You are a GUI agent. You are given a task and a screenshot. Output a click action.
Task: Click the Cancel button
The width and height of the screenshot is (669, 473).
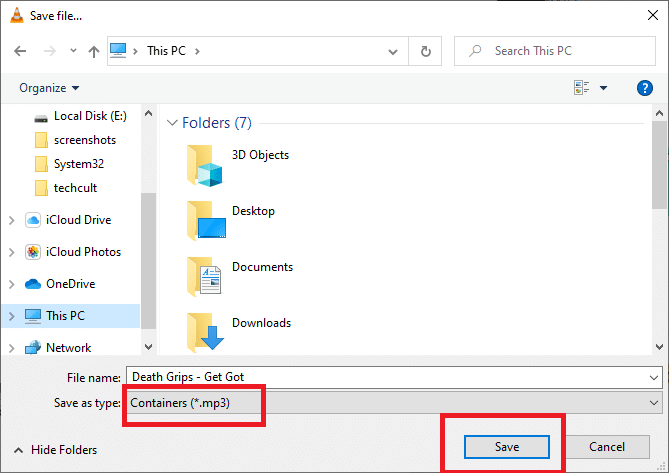(x=607, y=447)
